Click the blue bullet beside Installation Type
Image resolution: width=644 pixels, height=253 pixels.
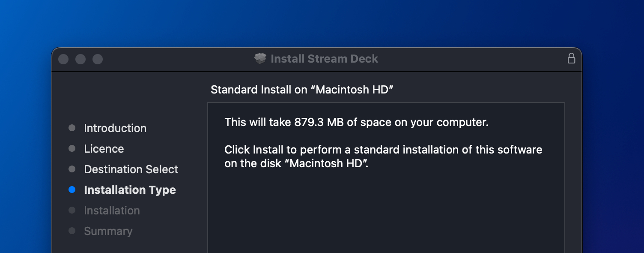[x=72, y=190]
